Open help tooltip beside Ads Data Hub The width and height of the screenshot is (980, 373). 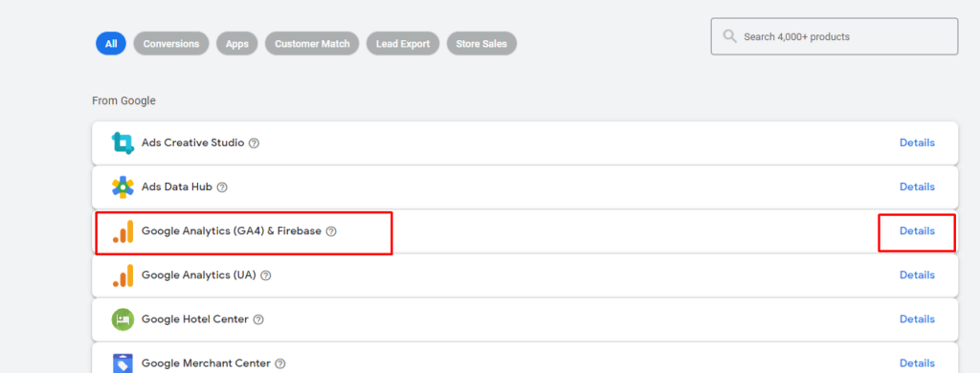point(222,186)
